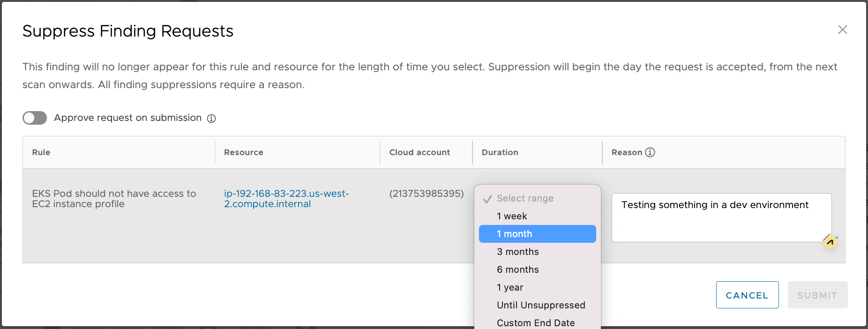Close the Suppress Finding Requests dialog
Screen dimensions: 868x329
click(x=842, y=30)
